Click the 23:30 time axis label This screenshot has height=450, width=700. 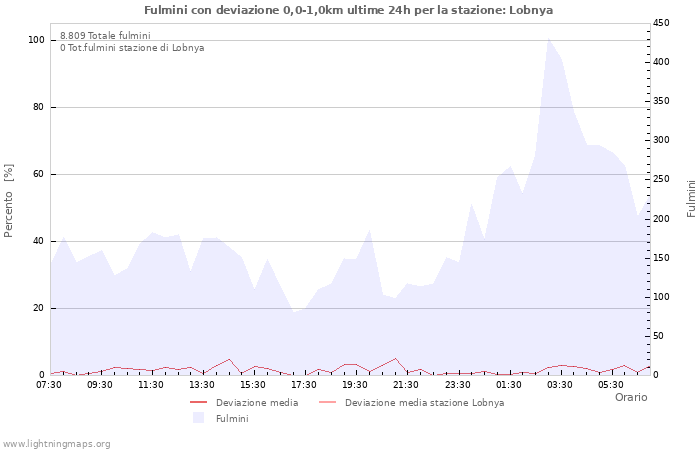[x=457, y=385]
